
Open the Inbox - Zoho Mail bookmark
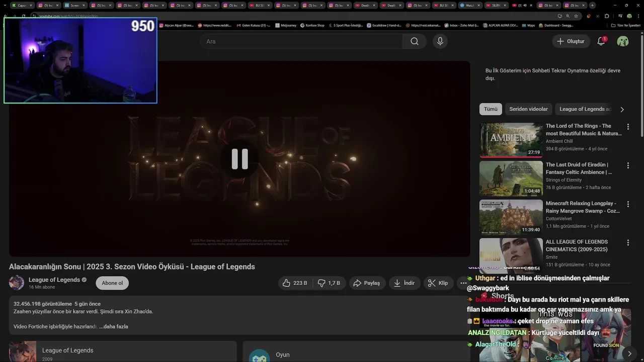click(461, 25)
